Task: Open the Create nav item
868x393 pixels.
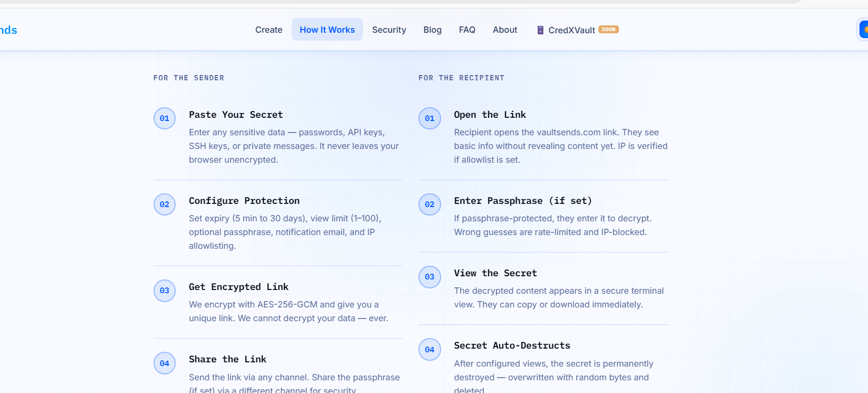Action: [x=269, y=30]
